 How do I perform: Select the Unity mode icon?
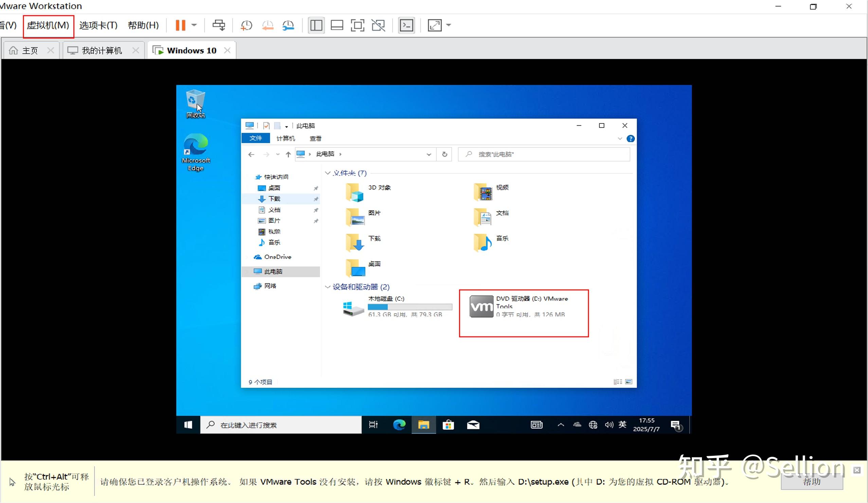[378, 25]
